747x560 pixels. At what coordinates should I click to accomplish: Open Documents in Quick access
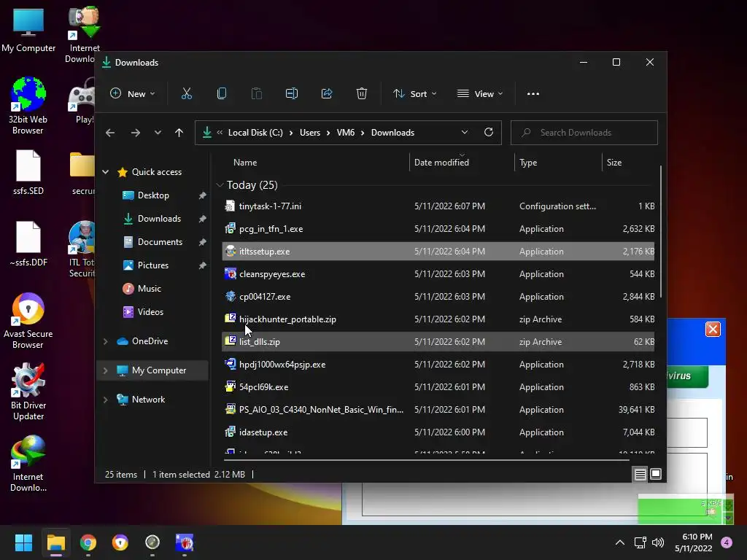click(160, 242)
